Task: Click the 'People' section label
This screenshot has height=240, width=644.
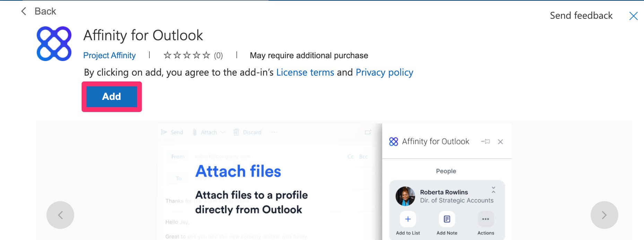Action: click(446, 171)
